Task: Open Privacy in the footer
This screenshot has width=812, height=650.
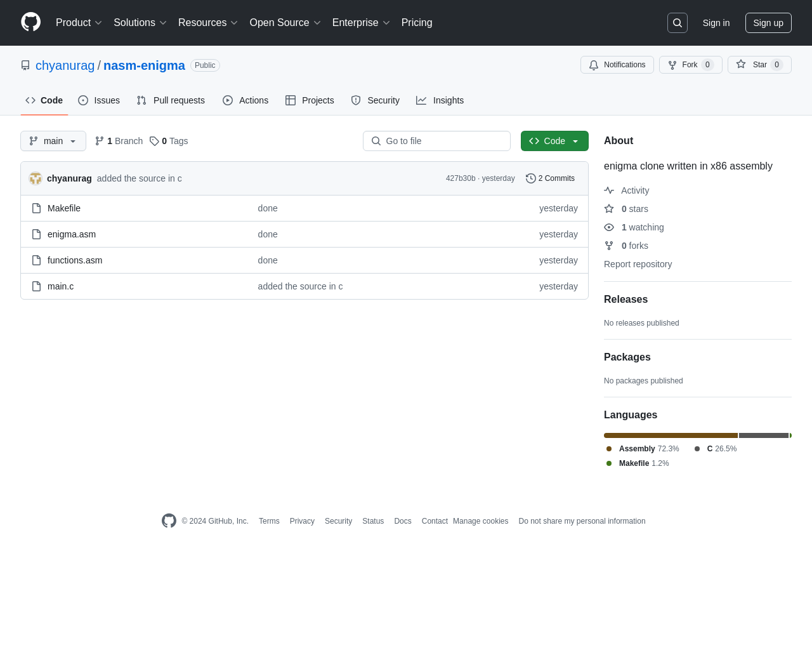Action: 302,521
